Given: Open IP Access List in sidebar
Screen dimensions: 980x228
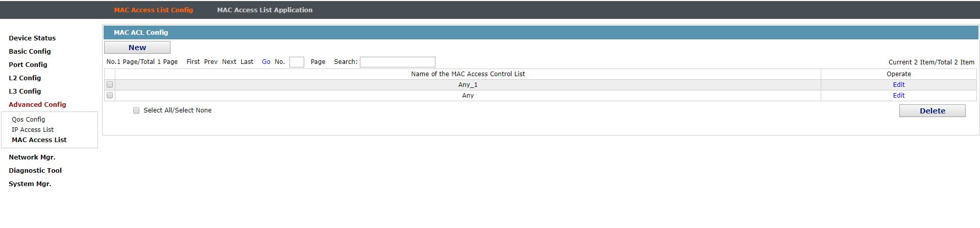Looking at the screenshot, I should tap(33, 130).
